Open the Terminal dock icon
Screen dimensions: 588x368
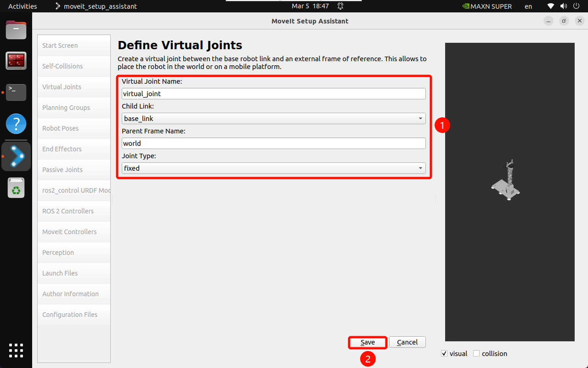16,92
